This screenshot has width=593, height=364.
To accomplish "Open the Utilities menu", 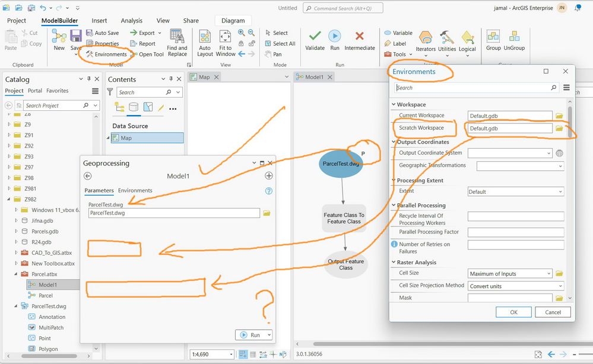I will 447,43.
